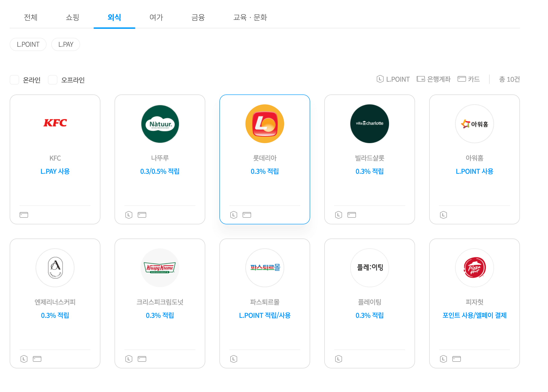Click the Krispy Kreme Doughnuts logo
The image size is (548, 392).
click(160, 268)
